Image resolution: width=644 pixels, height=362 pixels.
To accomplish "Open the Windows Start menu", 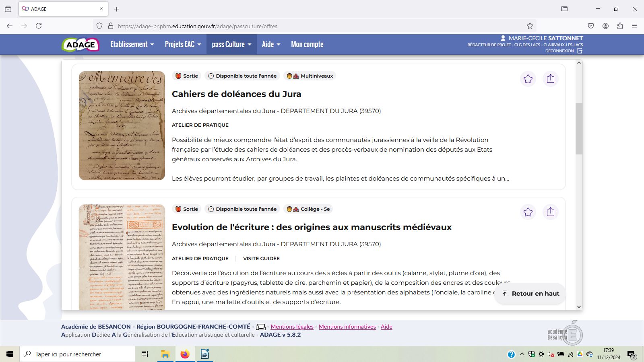I will pyautogui.click(x=10, y=354).
